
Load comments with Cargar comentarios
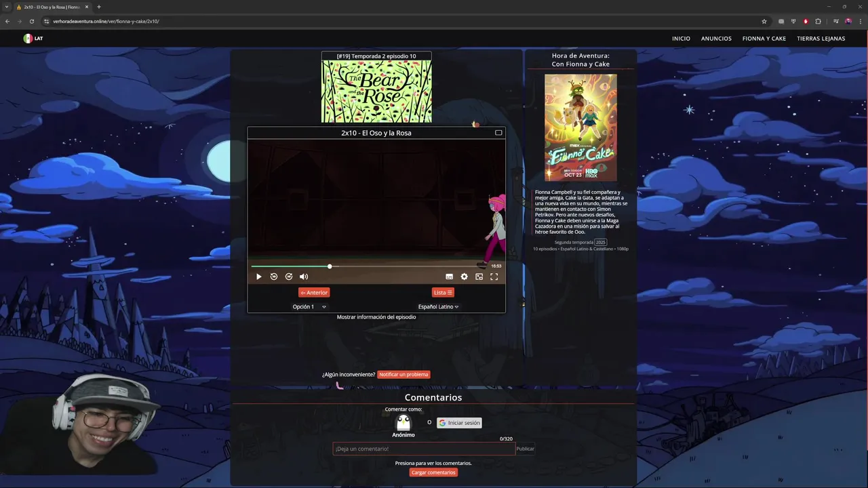pos(433,472)
